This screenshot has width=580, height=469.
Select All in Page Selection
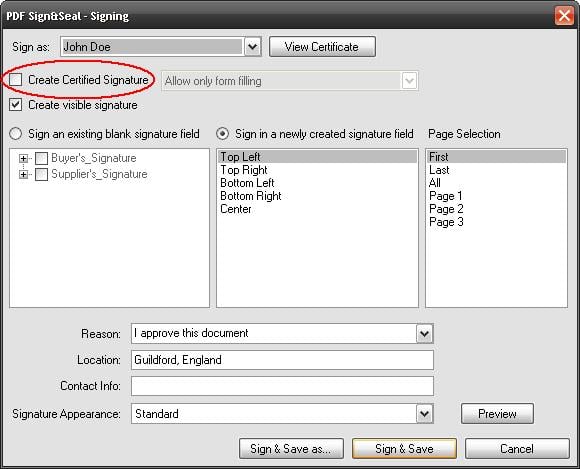pyautogui.click(x=496, y=183)
